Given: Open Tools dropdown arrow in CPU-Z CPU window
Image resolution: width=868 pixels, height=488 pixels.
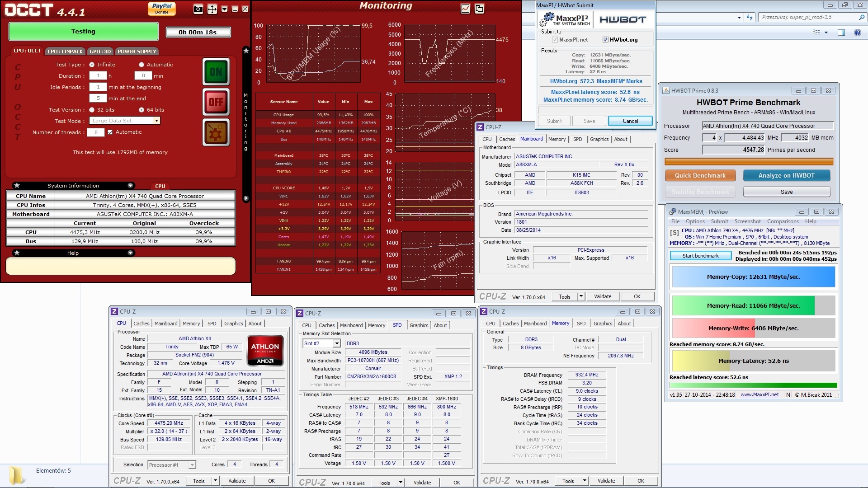Looking at the screenshot, I should click(x=215, y=481).
